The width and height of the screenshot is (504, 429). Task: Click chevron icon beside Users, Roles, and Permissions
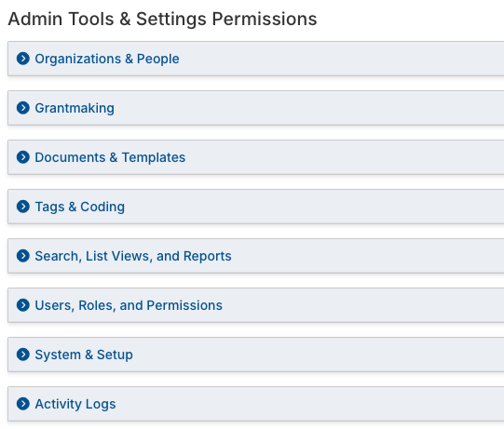tap(23, 305)
